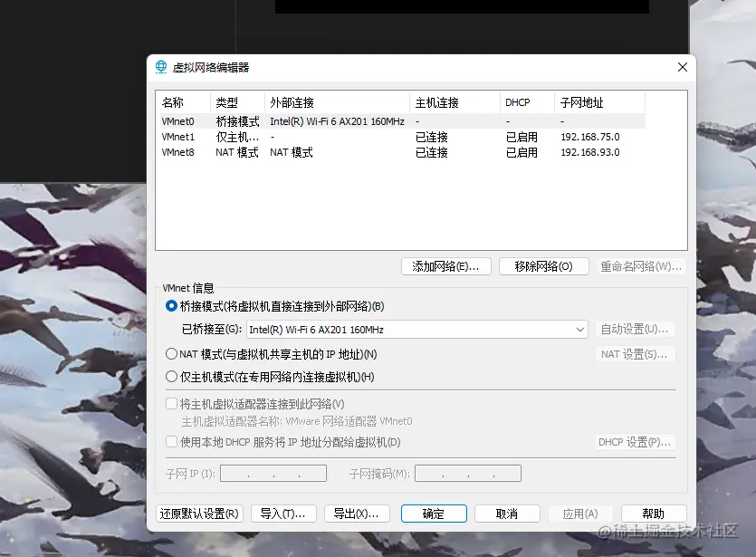Click the 外部连接 column header
Viewport: 756px width, 557px height.
click(337, 102)
